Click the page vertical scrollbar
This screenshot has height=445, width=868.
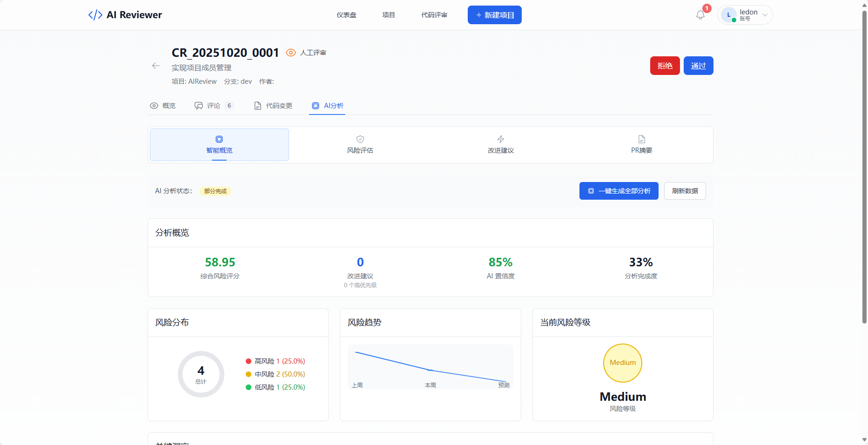[x=864, y=167]
